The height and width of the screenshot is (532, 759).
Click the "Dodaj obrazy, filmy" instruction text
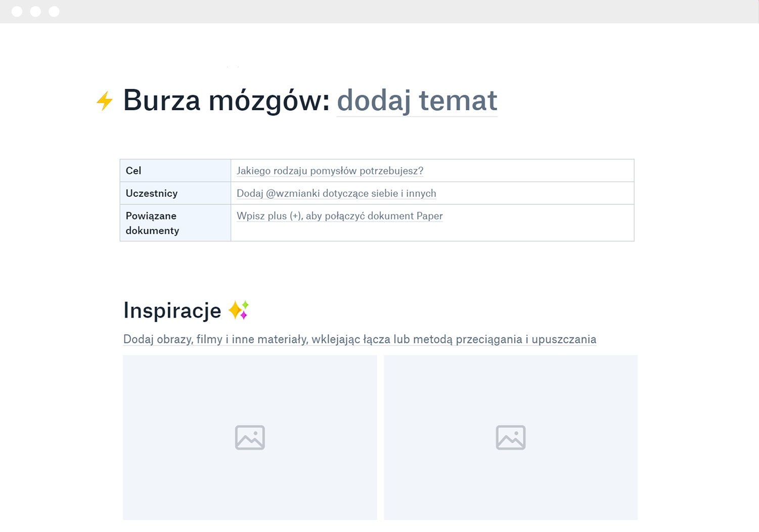tap(360, 339)
